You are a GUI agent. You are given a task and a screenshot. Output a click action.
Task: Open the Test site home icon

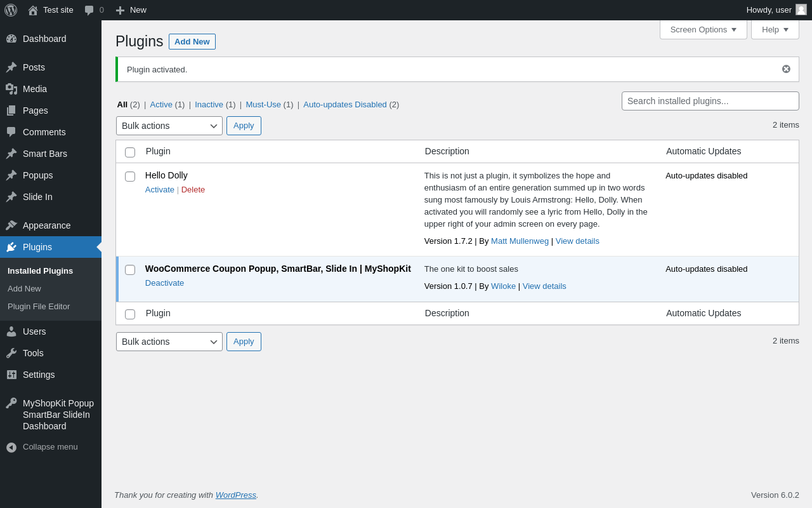click(x=33, y=10)
